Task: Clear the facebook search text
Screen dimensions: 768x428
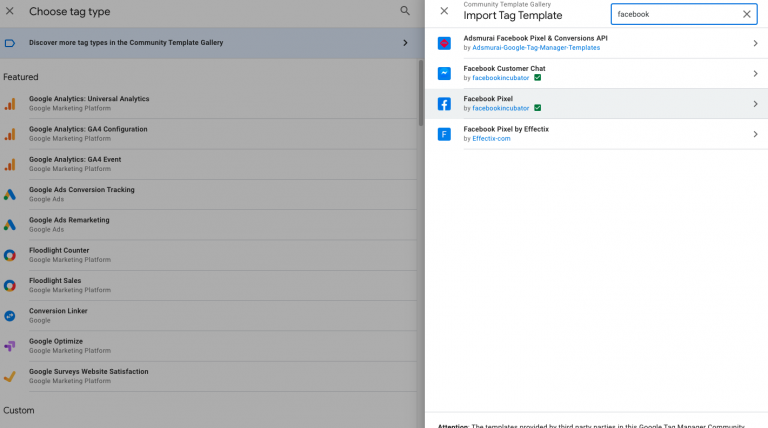Action: click(x=746, y=14)
